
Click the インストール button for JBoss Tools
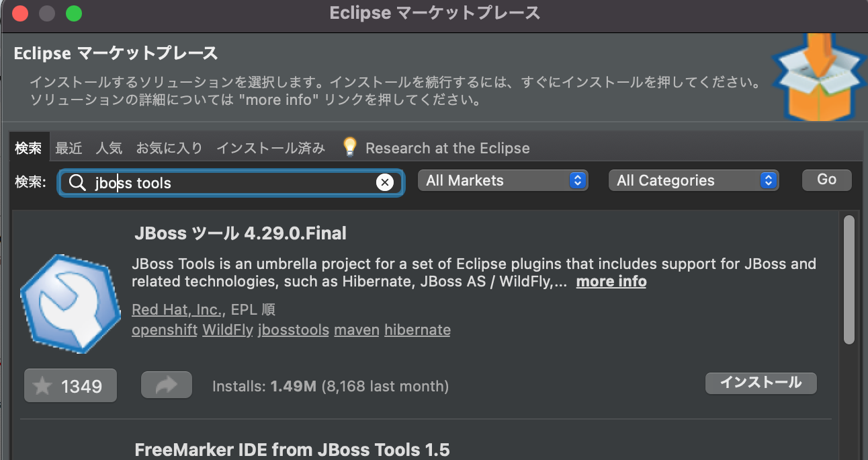(761, 383)
